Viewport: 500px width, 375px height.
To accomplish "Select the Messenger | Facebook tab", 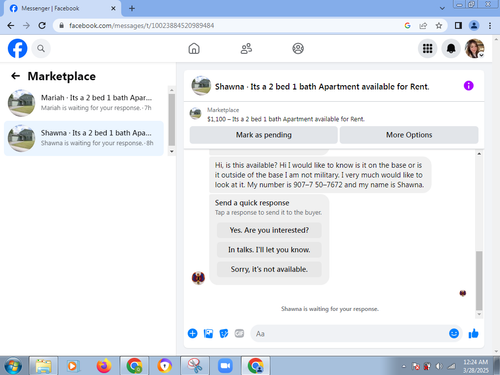I will [62, 8].
